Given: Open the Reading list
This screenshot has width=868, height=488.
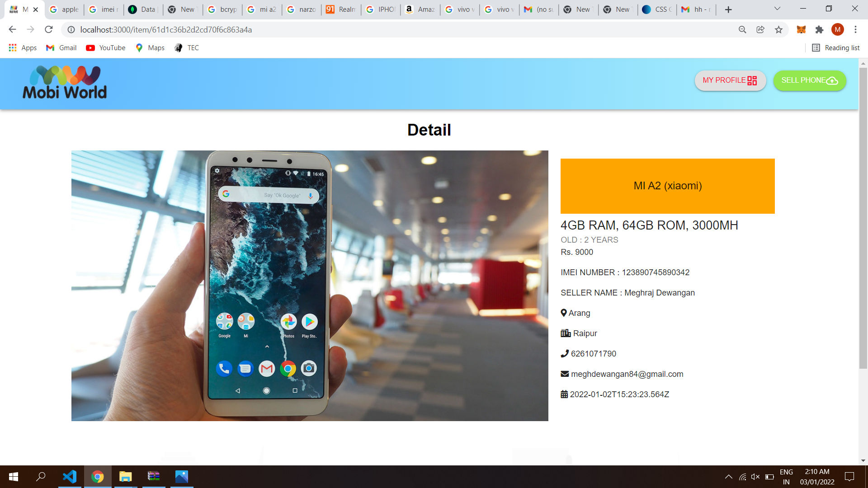Looking at the screenshot, I should pyautogui.click(x=835, y=48).
